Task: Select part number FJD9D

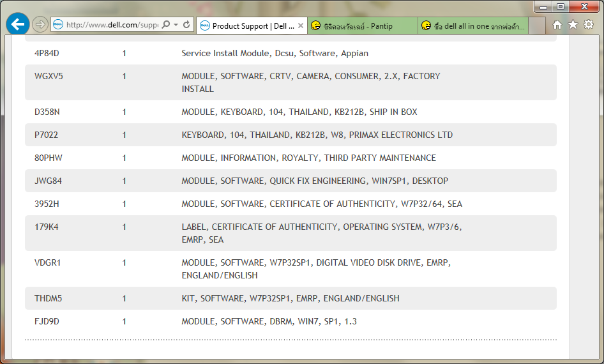Action: point(47,321)
